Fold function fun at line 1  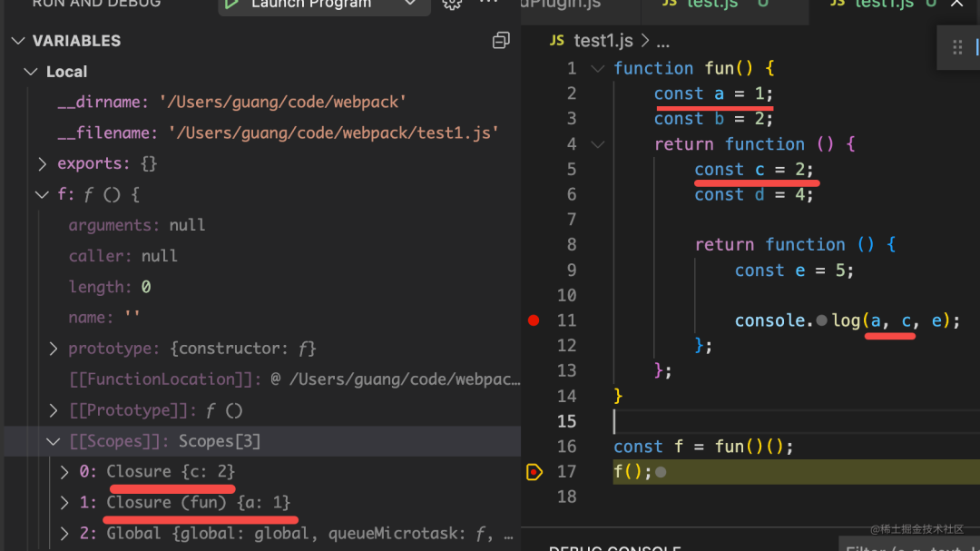coord(597,69)
